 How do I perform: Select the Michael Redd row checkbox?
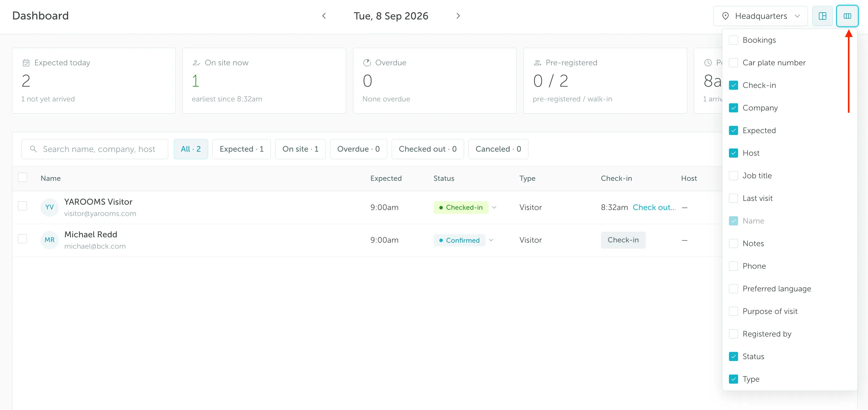click(x=22, y=239)
